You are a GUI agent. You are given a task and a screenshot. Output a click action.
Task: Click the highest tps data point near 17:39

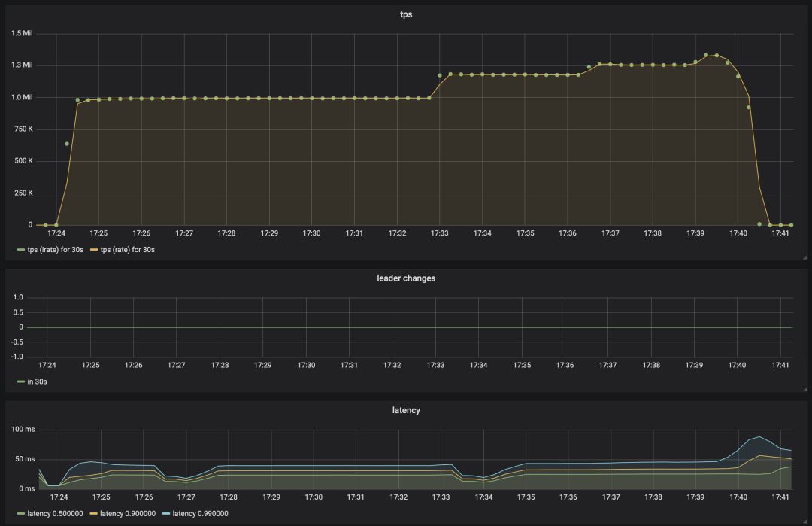706,55
